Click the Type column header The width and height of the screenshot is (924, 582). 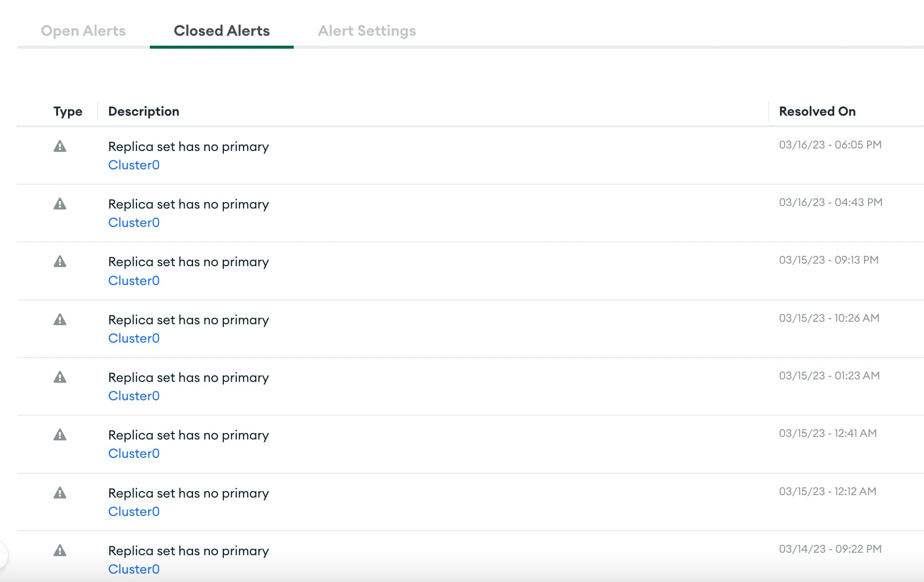[68, 111]
